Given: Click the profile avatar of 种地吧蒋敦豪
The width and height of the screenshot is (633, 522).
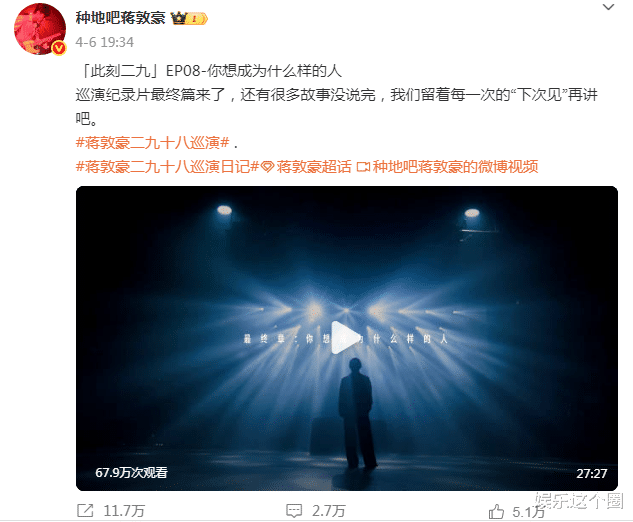Looking at the screenshot, I should coord(40,29).
